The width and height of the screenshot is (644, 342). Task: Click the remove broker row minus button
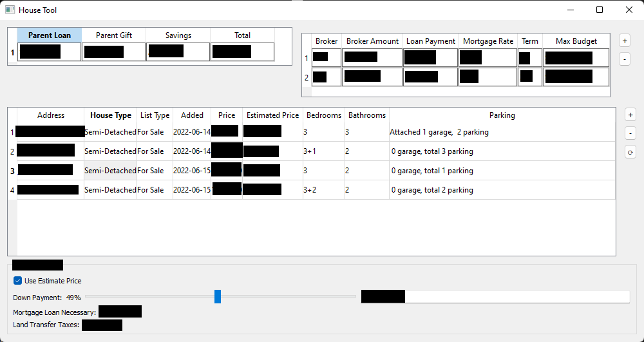click(625, 59)
